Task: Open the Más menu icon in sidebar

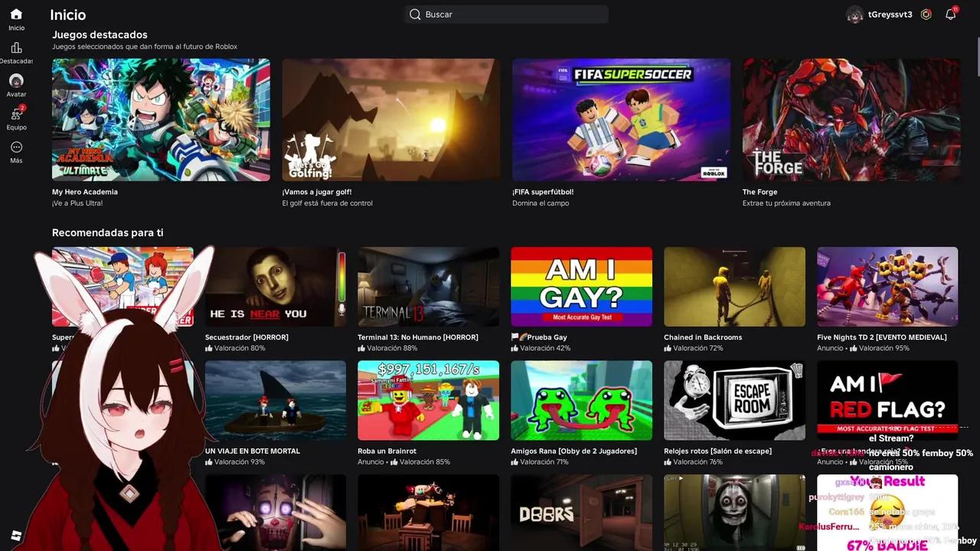Action: point(16,147)
